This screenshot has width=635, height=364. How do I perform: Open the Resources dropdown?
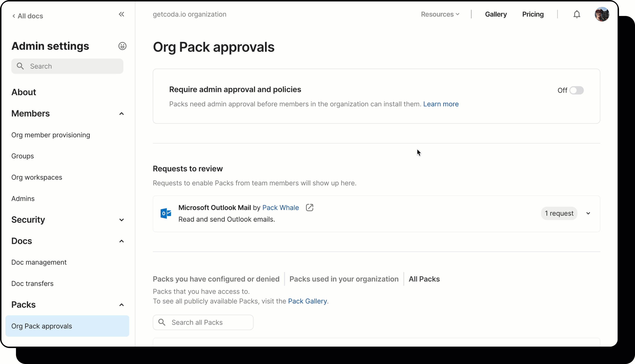(440, 14)
